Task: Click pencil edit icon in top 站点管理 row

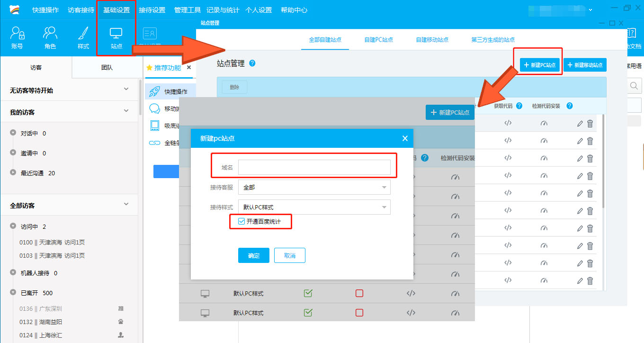Action: click(580, 124)
